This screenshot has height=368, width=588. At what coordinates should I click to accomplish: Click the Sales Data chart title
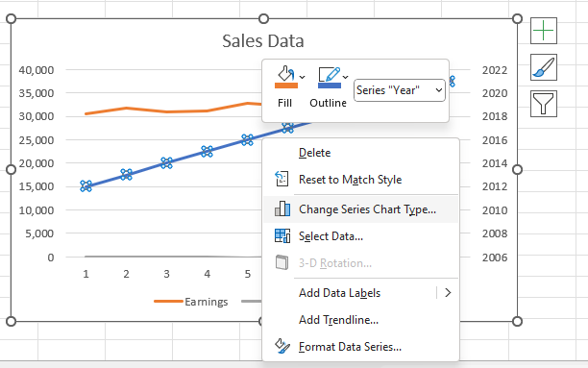pyautogui.click(x=263, y=41)
